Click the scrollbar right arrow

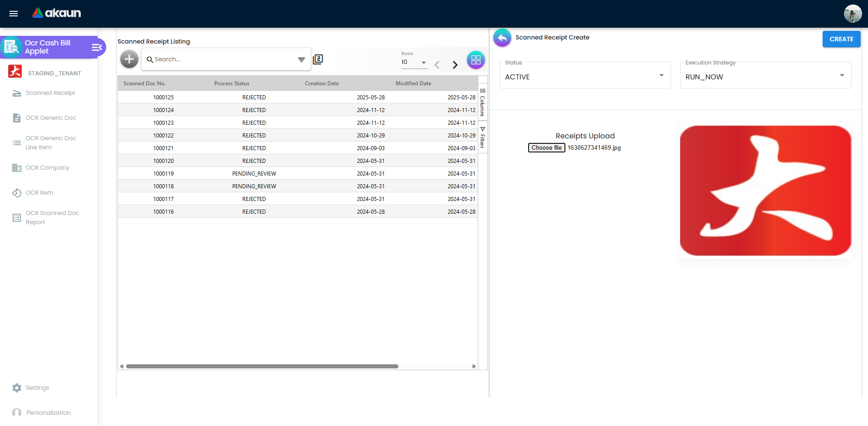point(474,366)
